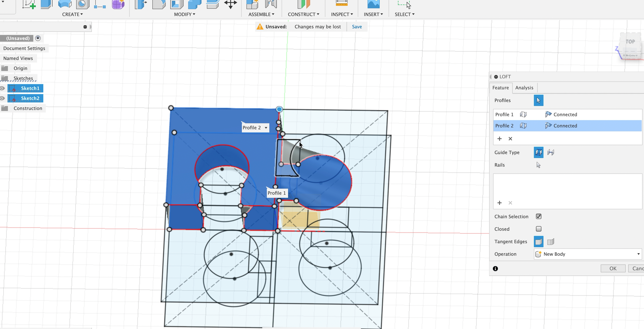
Task: Remove selected profile with the X icon
Action: coord(510,139)
